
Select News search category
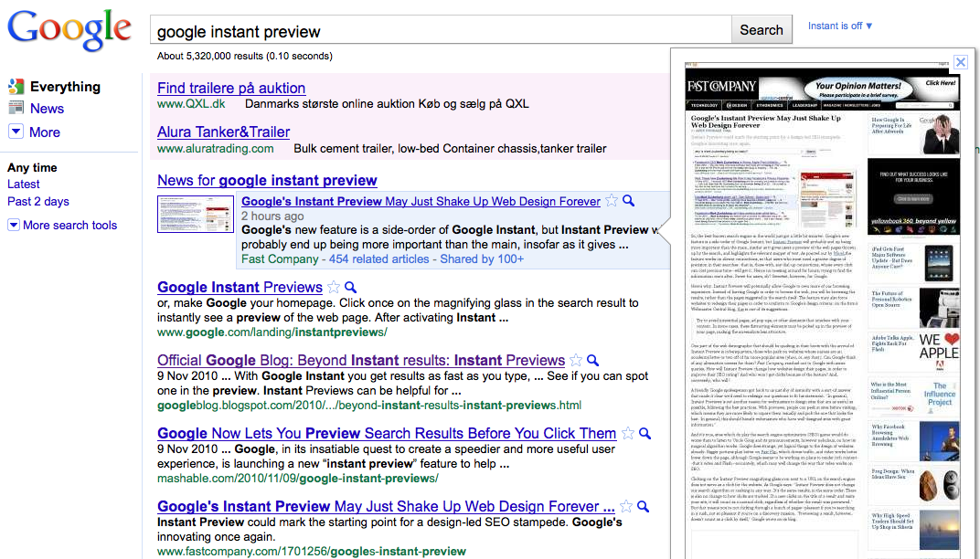pyautogui.click(x=47, y=109)
